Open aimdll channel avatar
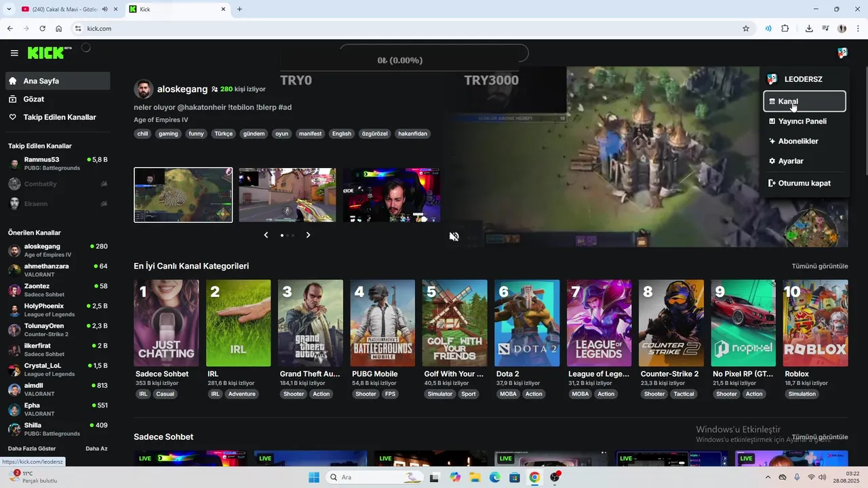 click(14, 390)
